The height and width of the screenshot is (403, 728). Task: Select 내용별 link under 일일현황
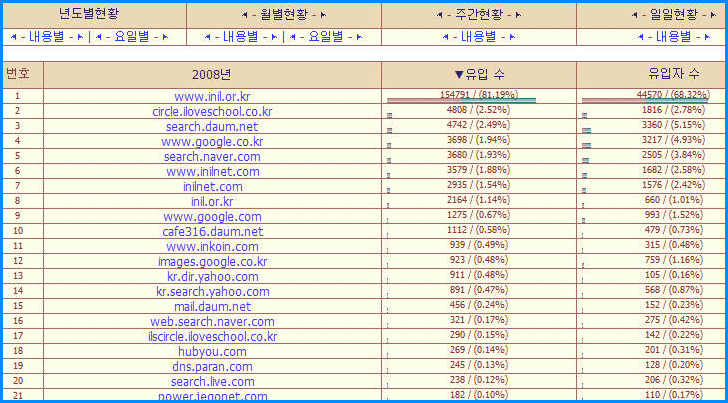pyautogui.click(x=674, y=37)
